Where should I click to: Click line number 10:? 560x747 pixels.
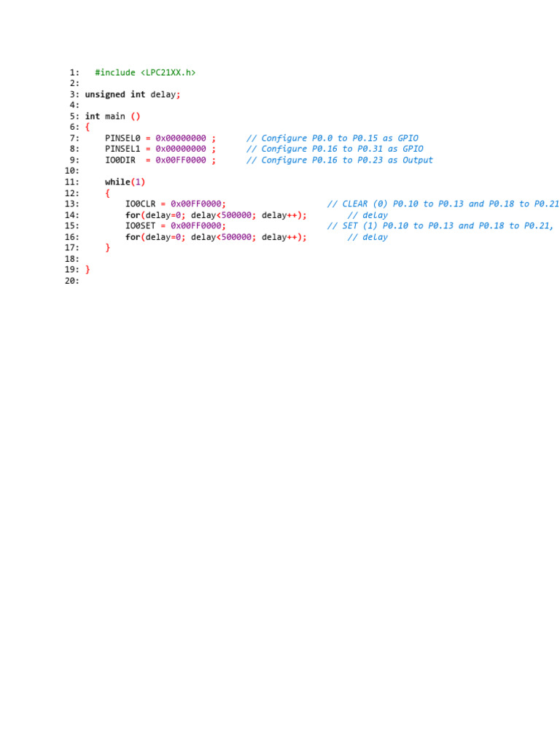(x=72, y=171)
